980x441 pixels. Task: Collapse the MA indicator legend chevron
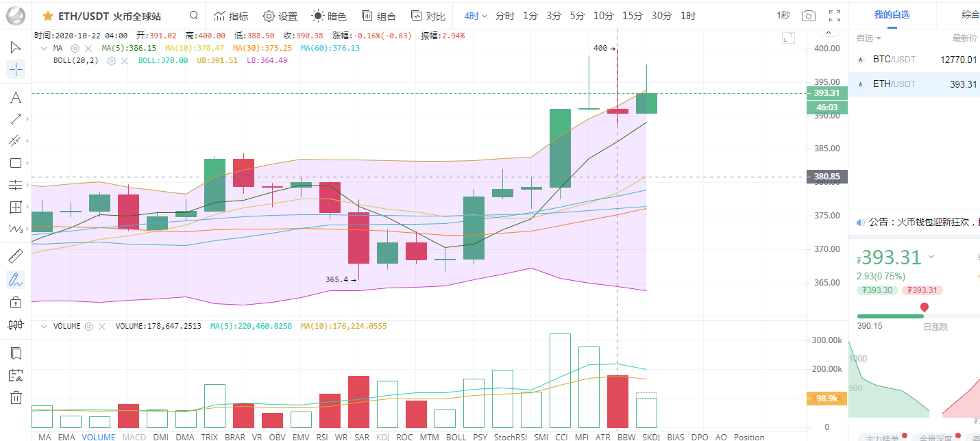click(44, 49)
